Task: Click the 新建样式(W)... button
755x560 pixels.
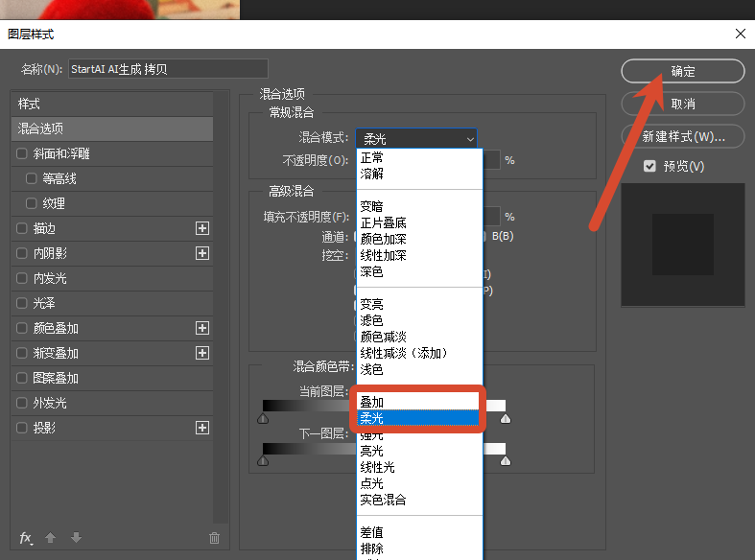Action: click(x=683, y=136)
